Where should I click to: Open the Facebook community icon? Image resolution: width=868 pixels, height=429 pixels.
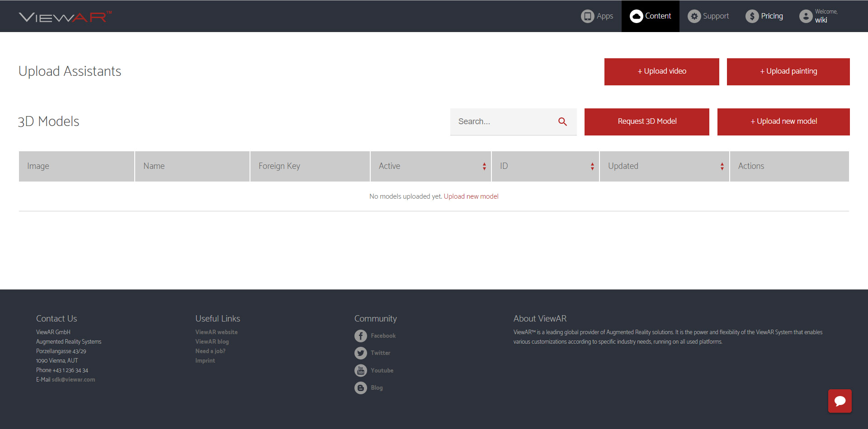pyautogui.click(x=360, y=336)
